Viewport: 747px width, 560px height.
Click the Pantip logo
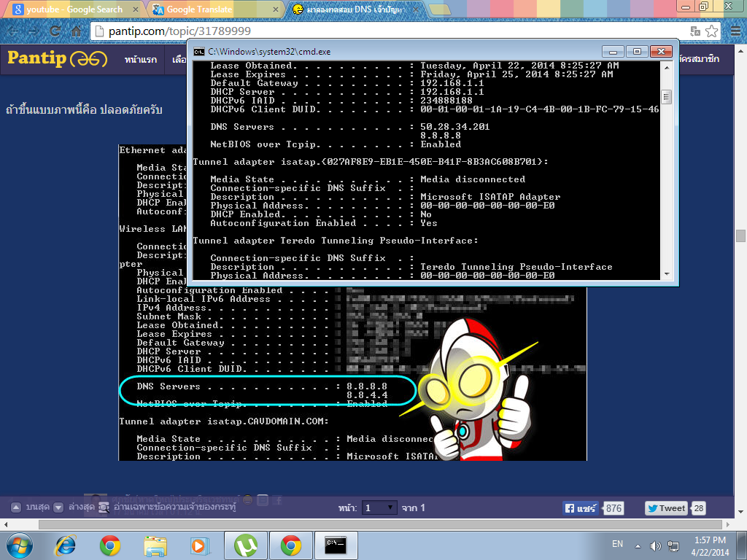pyautogui.click(x=57, y=58)
